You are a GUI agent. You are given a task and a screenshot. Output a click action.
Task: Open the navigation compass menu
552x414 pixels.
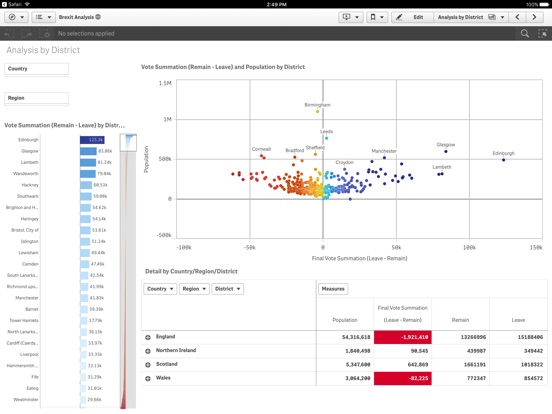tap(16, 17)
